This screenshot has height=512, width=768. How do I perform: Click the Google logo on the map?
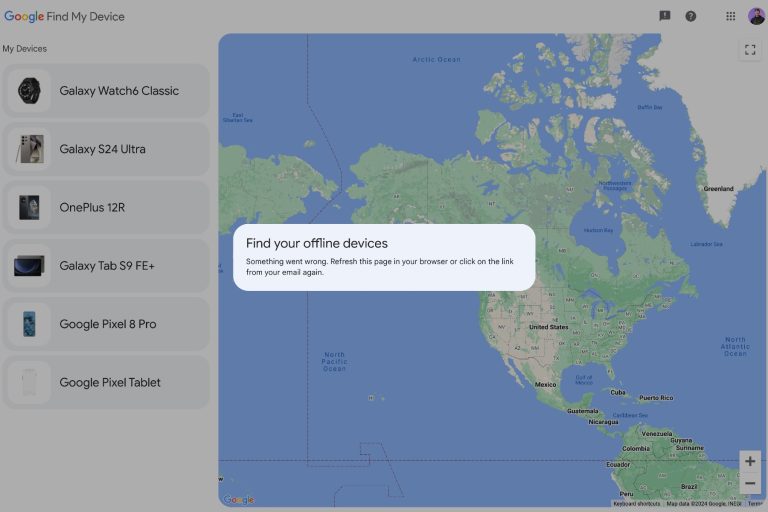click(x=238, y=499)
